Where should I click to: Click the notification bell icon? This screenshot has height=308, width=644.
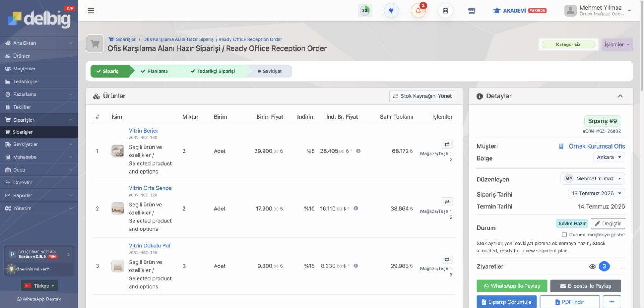[x=418, y=11]
